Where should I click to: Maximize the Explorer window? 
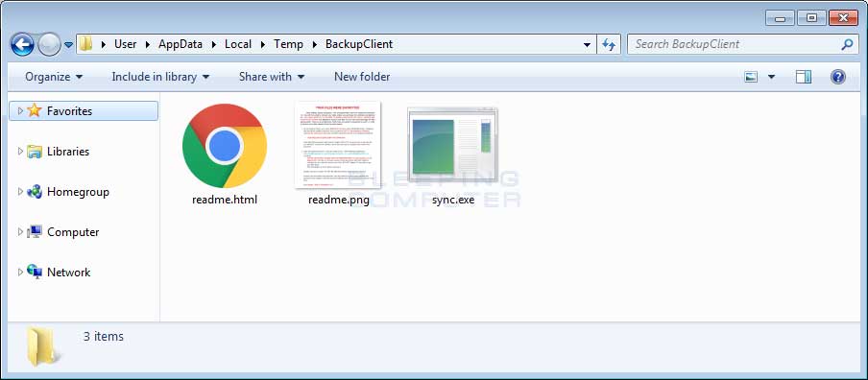pos(811,18)
